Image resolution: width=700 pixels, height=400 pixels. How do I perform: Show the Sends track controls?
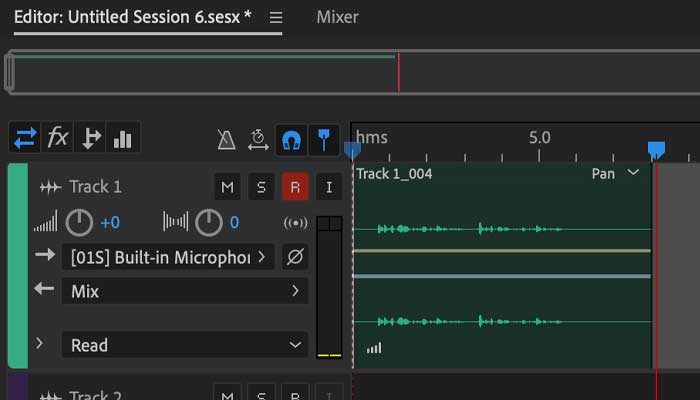(x=91, y=138)
